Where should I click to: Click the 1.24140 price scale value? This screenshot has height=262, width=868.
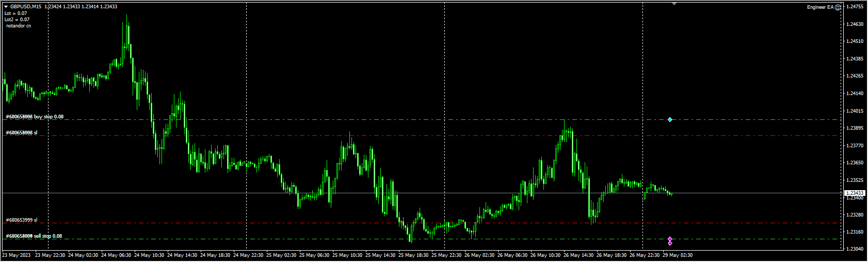click(855, 94)
